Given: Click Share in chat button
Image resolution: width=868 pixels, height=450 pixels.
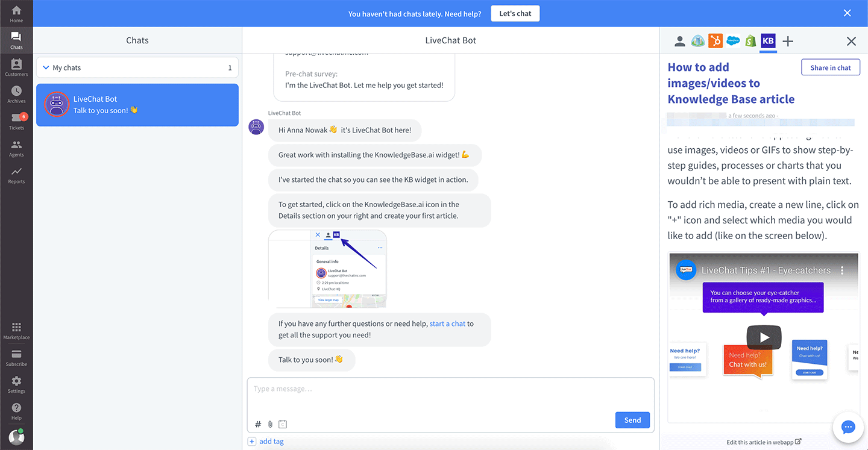Looking at the screenshot, I should click(831, 67).
